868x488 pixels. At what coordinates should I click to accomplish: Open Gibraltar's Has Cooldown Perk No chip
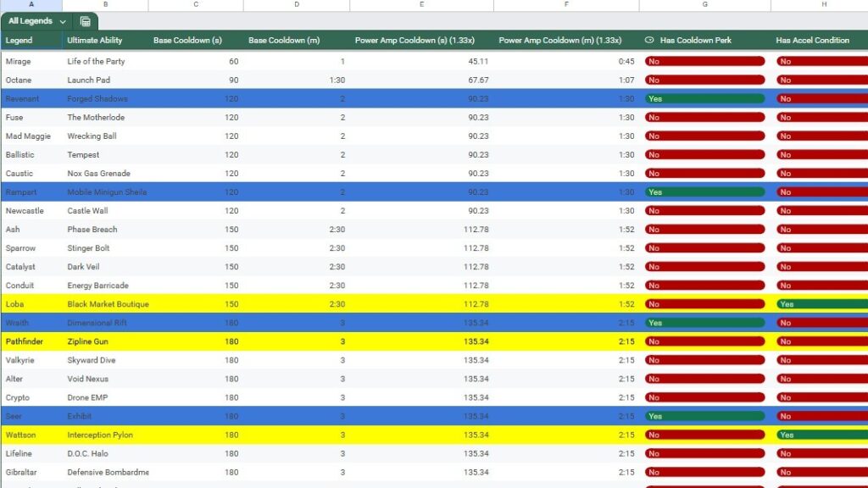click(704, 472)
